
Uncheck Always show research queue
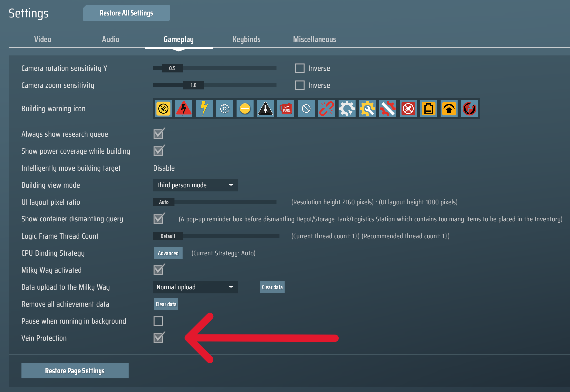pos(159,134)
